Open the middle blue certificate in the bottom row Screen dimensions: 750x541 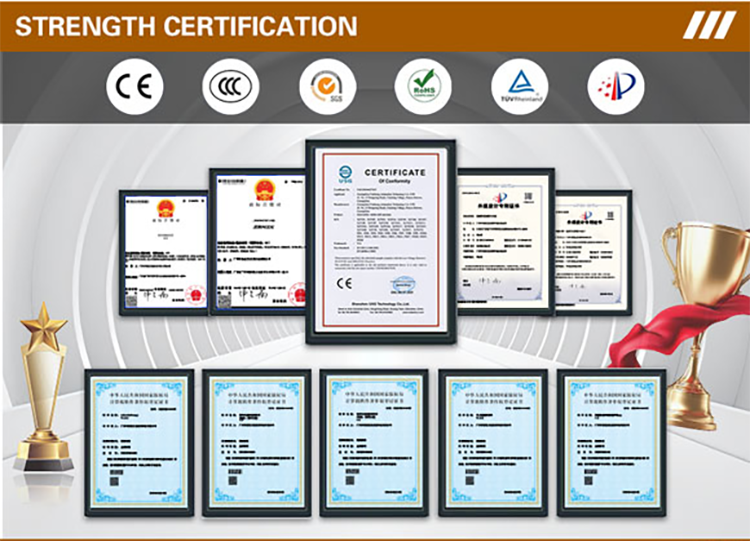tap(375, 442)
